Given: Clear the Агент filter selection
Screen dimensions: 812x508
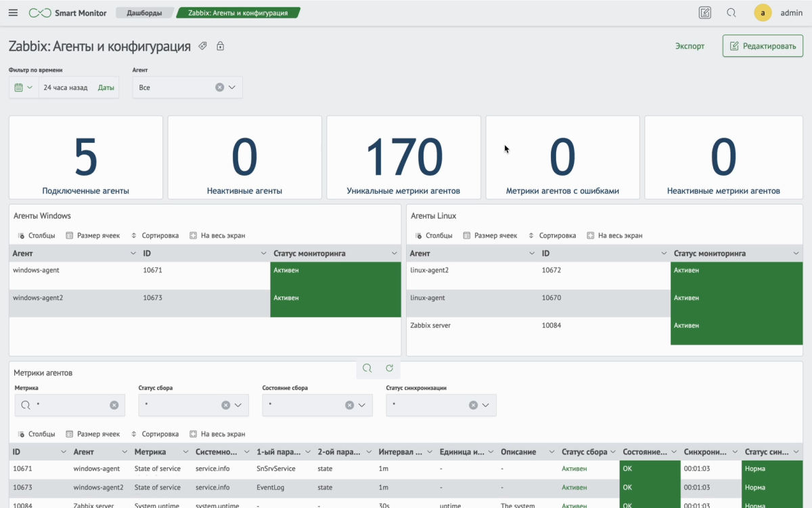Looking at the screenshot, I should pos(219,87).
